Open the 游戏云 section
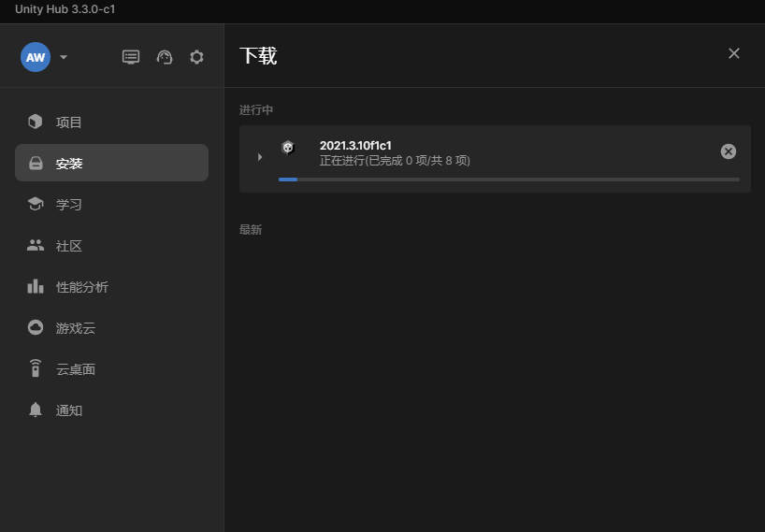765x532 pixels. point(111,328)
